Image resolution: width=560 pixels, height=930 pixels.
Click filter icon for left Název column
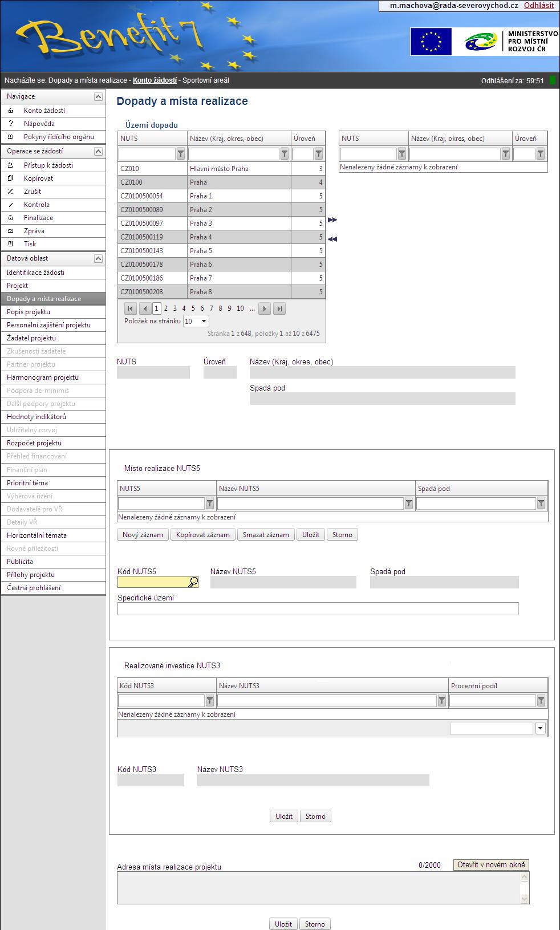285,154
